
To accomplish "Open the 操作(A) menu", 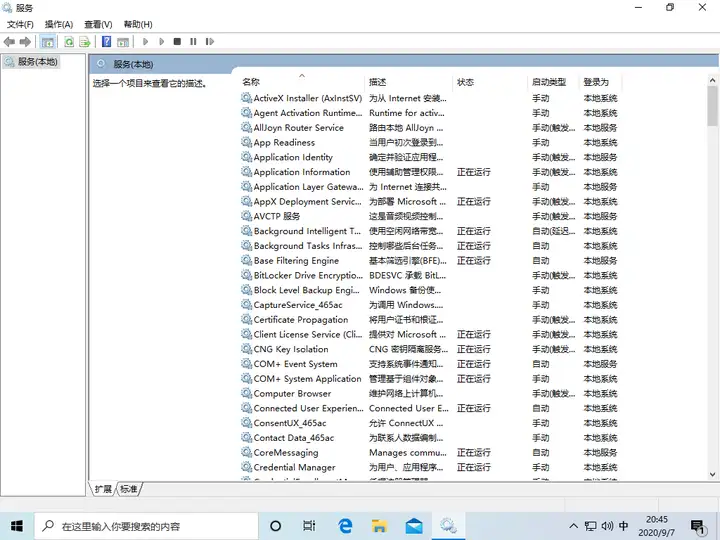I will 59,24.
